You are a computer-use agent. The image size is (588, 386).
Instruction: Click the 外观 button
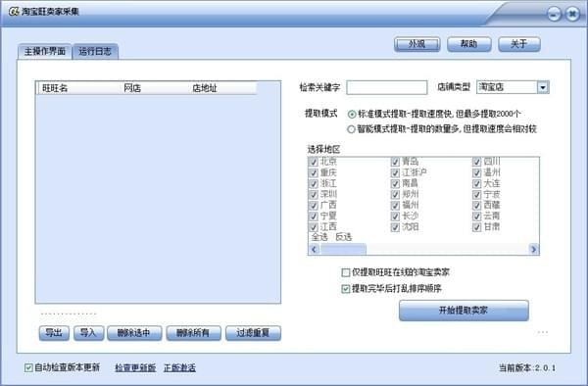[x=416, y=44]
